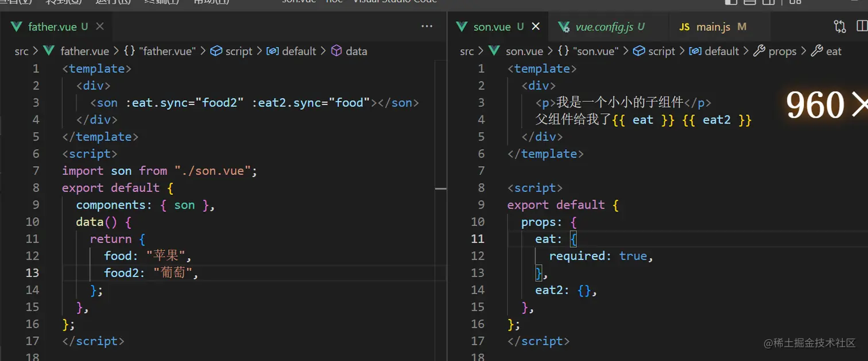Click the data() { line in father.vue
The image size is (868, 361).
point(104,221)
